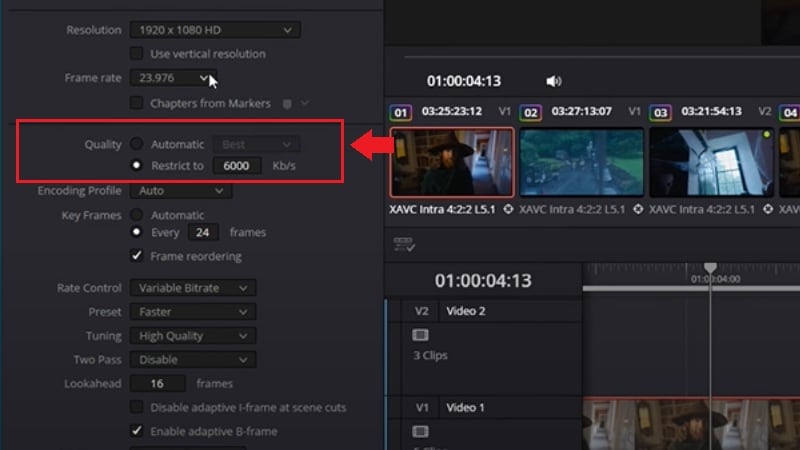Image resolution: width=800 pixels, height=450 pixels.
Task: Expand the chevron next to marker color icon
Action: (305, 103)
